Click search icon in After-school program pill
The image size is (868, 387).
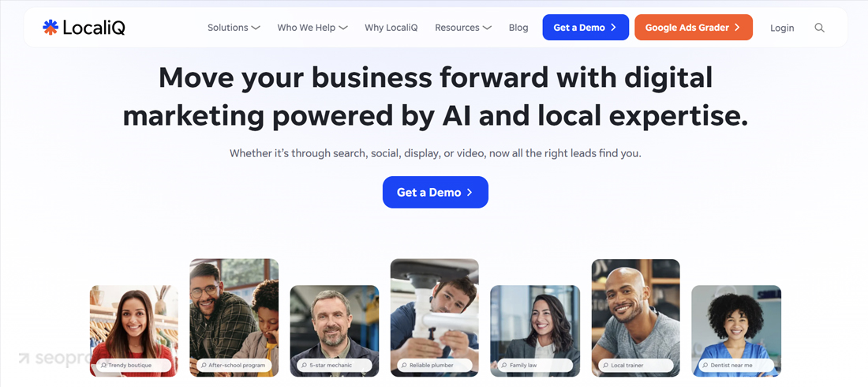click(204, 366)
